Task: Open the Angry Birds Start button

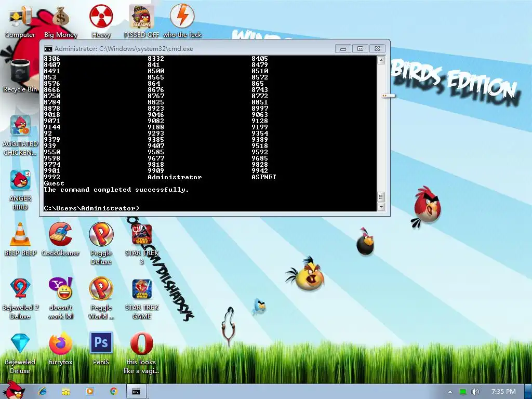Action: [x=14, y=390]
